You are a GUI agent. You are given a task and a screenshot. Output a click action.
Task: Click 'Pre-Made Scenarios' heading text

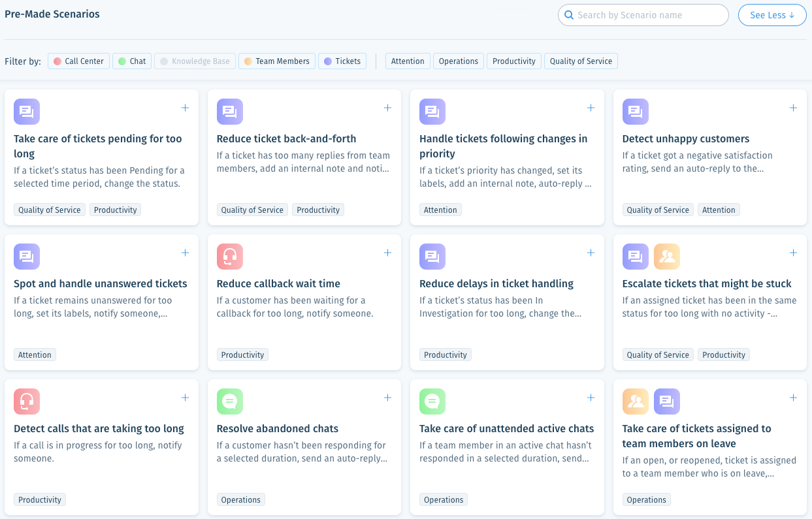pos(52,14)
